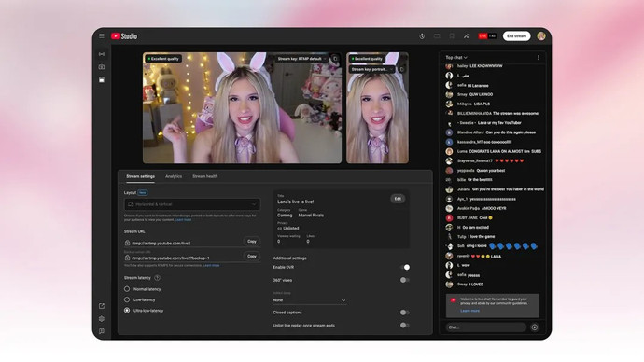Viewport: 644px width, 362px height.
Task: Select Normal latency radio option
Action: point(127,289)
